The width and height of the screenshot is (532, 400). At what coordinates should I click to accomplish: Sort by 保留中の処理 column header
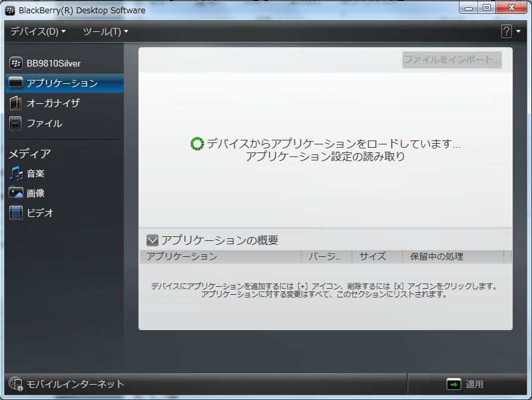click(x=453, y=256)
